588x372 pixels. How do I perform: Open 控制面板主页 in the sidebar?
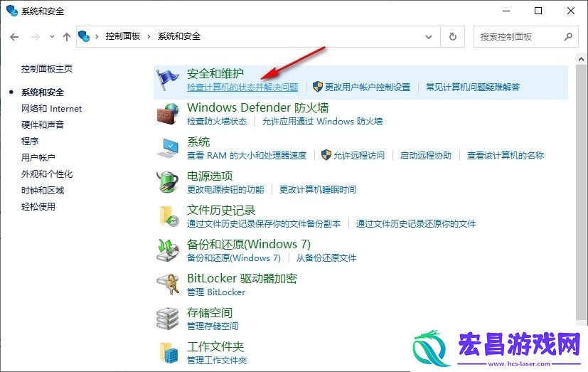click(x=47, y=68)
